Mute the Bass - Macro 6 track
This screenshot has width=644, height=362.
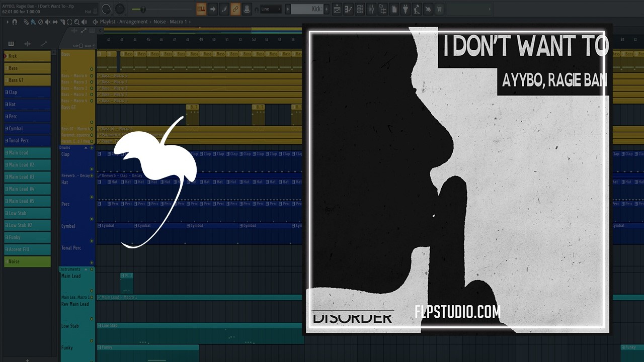coord(92,76)
